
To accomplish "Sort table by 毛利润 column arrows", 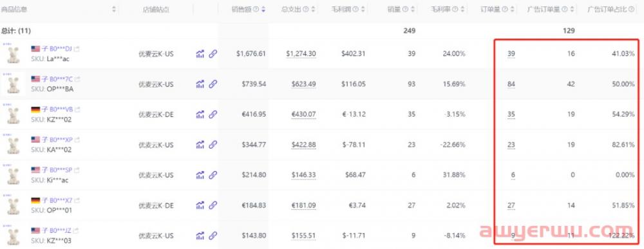I will pyautogui.click(x=363, y=10).
